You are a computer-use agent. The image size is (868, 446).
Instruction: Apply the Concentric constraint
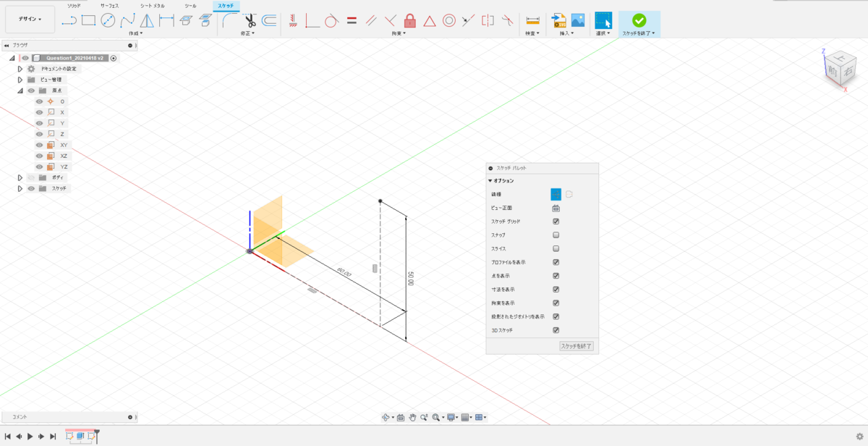[x=449, y=20]
